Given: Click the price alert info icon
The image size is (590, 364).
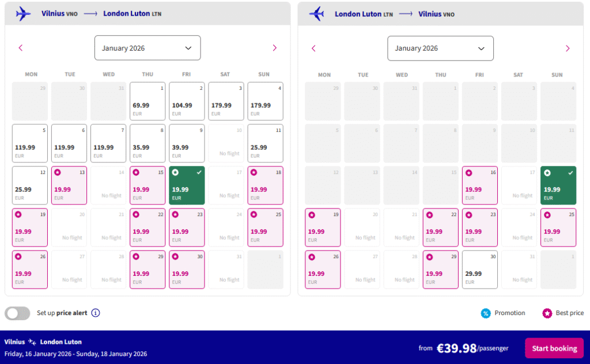Looking at the screenshot, I should pos(96,313).
